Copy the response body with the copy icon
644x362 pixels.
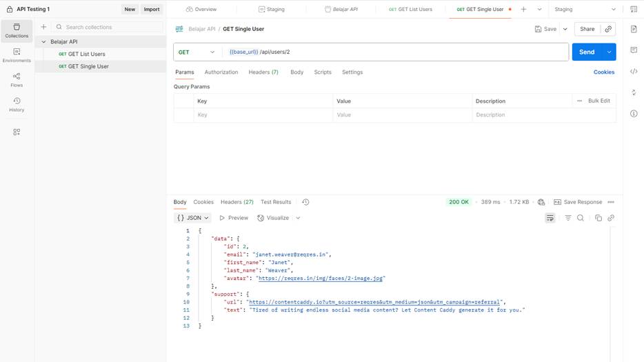tap(598, 218)
